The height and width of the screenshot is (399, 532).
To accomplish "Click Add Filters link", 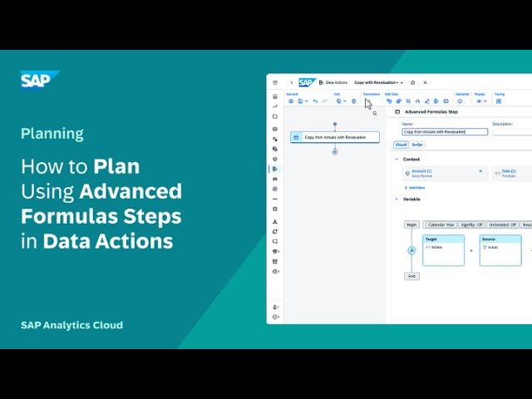I will [x=415, y=188].
